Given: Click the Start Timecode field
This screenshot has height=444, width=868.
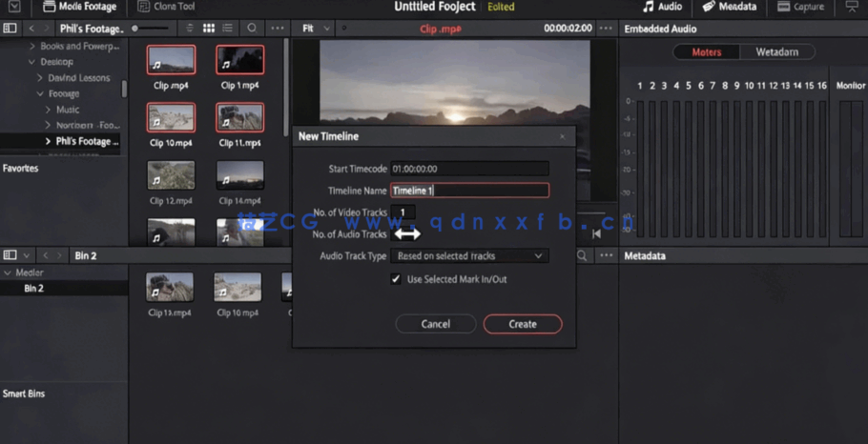Looking at the screenshot, I should 469,169.
